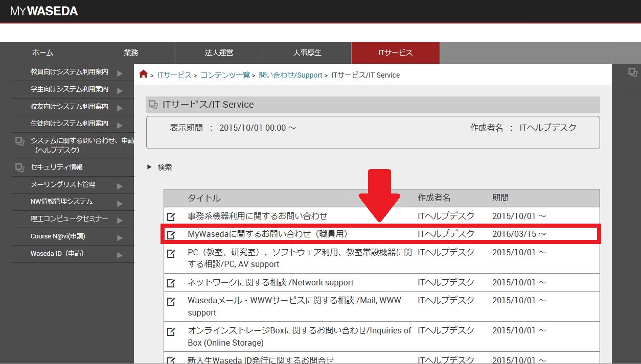Open 理工コンピュータセミナー in sidebar
Screen dimensions: 641x364
tap(70, 219)
